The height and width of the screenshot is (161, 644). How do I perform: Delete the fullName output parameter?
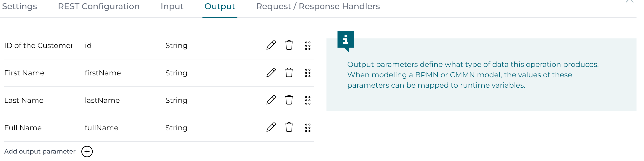(289, 128)
